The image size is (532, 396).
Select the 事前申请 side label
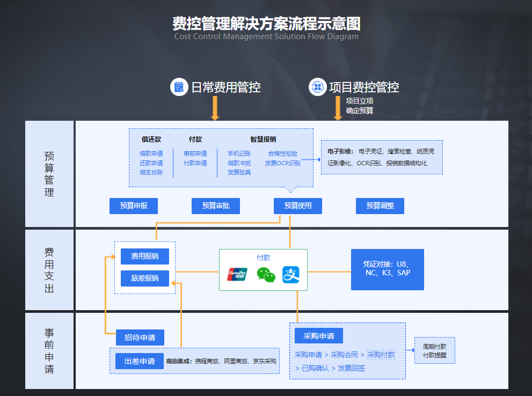point(49,351)
